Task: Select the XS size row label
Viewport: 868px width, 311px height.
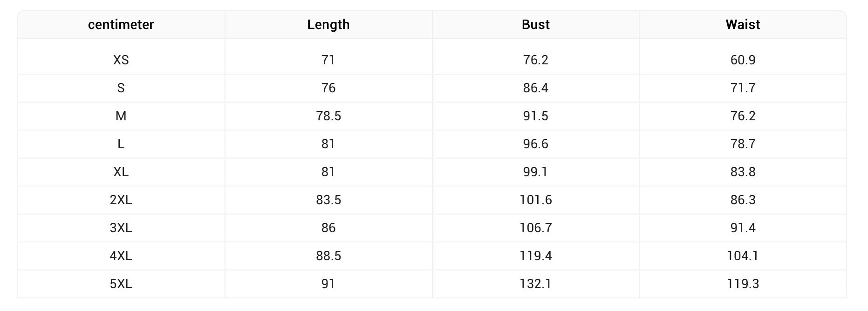Action: [121, 60]
